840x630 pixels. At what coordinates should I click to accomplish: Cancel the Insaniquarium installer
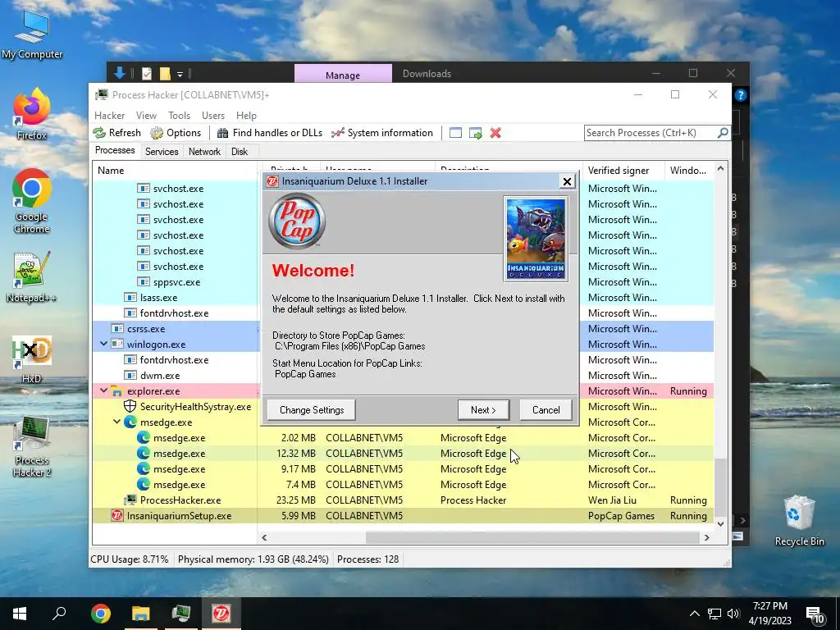coord(546,410)
